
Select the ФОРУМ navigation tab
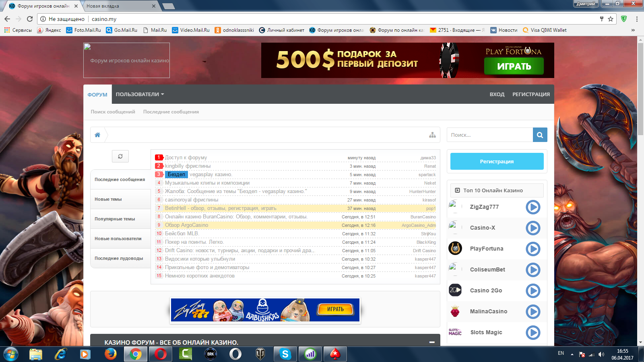click(97, 95)
